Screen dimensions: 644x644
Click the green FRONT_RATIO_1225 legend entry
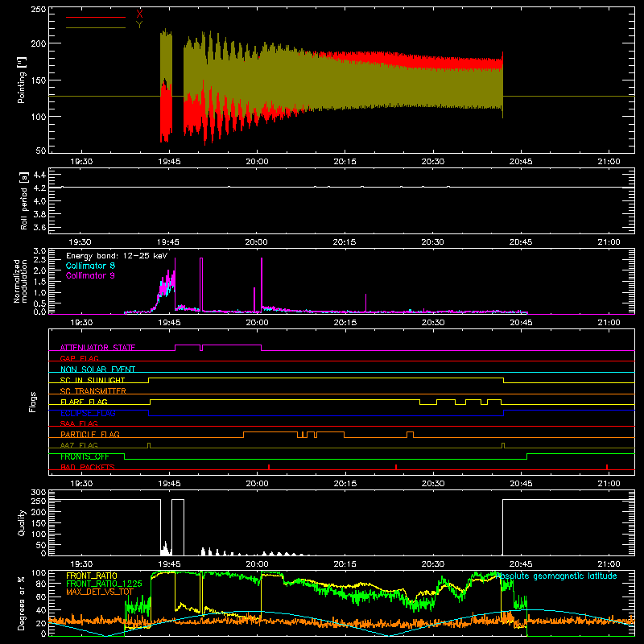(104, 584)
